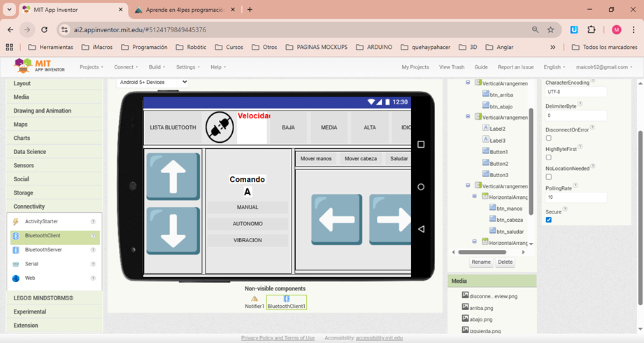This screenshot has width=644, height=343.
Task: Click the ActivityStarter component in the palette
Action: coord(41,221)
